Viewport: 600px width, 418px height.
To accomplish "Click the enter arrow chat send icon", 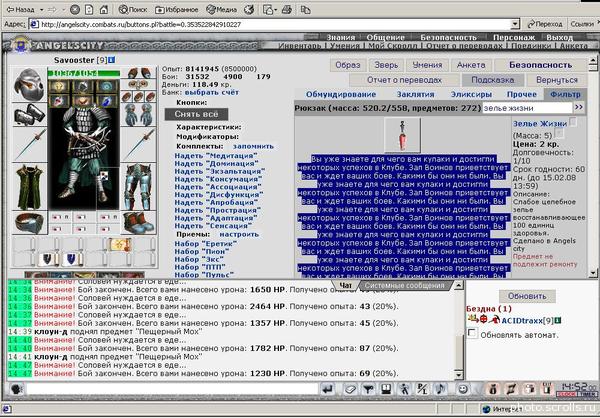I will (327, 390).
